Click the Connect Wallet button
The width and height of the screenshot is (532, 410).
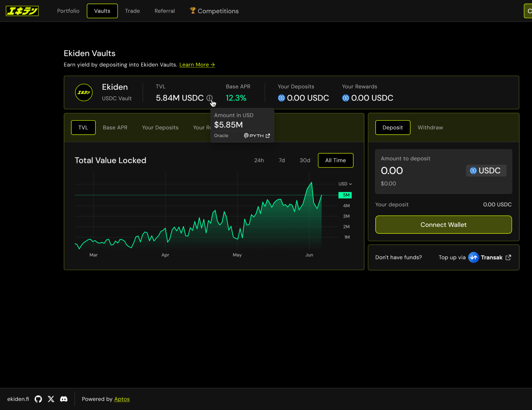tap(444, 225)
